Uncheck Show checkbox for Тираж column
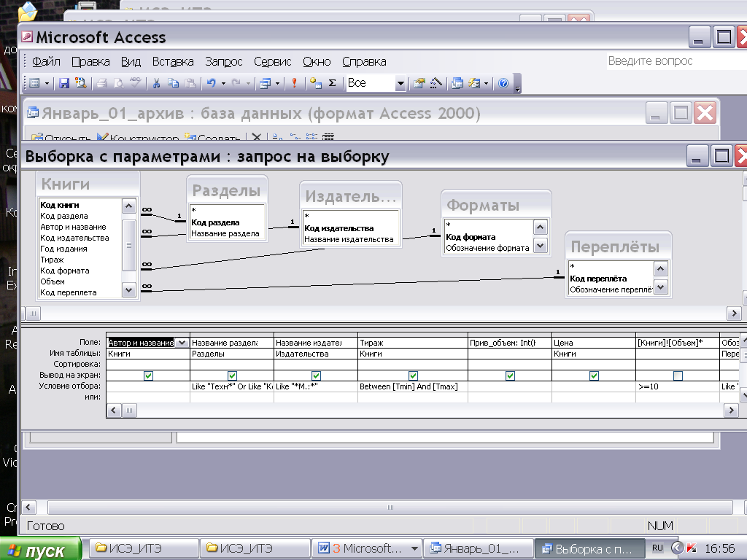 pyautogui.click(x=413, y=376)
